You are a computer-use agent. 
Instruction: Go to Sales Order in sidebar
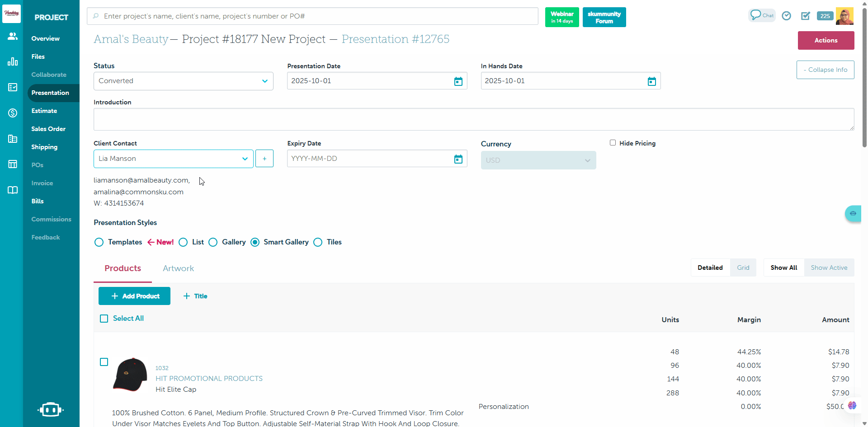point(48,129)
